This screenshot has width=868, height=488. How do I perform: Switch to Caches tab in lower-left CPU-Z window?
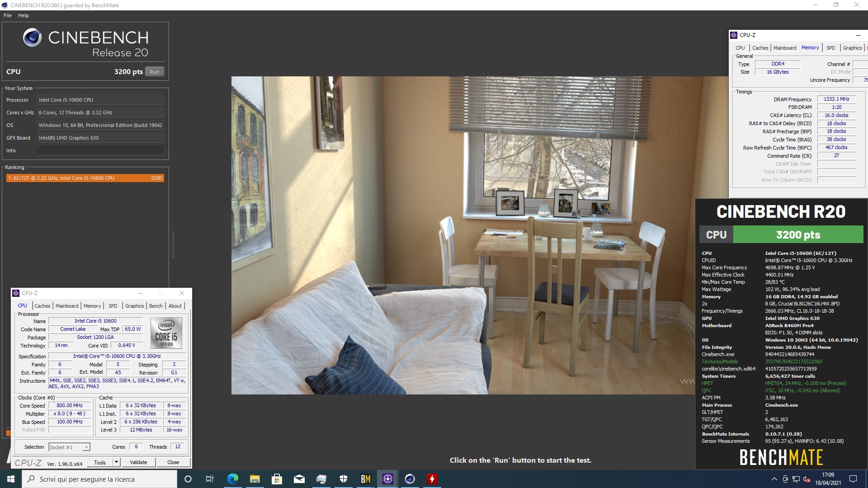pos(42,306)
